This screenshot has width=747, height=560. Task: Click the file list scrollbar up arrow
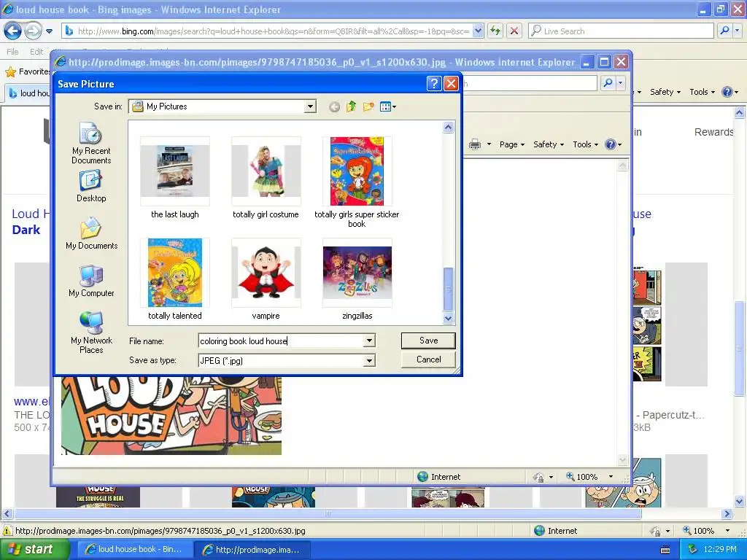click(x=449, y=127)
